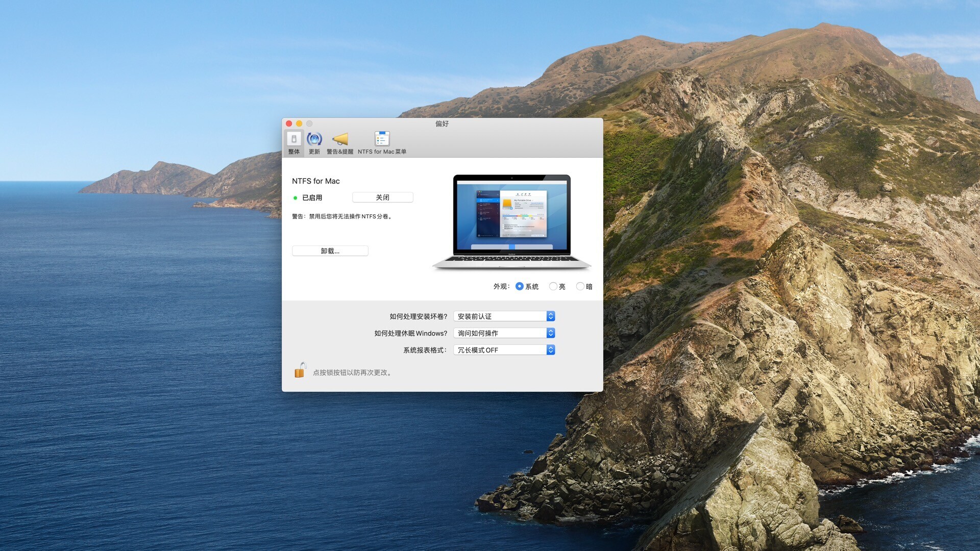Screen dimensions: 980x551
Task: Click the padlock icon to prevent changes
Action: pyautogui.click(x=300, y=370)
